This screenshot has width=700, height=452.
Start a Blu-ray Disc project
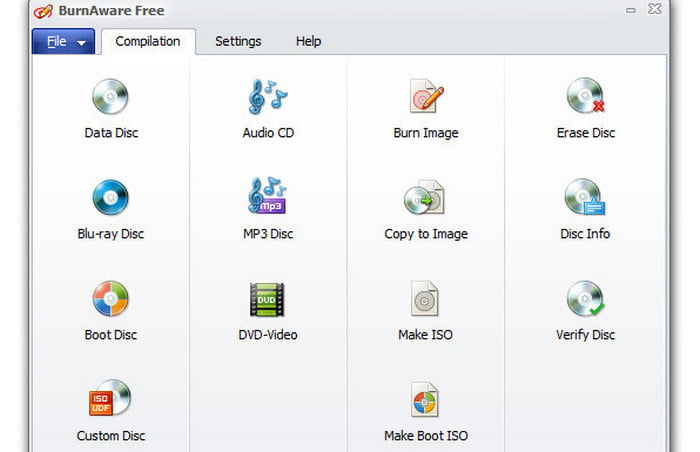(110, 209)
